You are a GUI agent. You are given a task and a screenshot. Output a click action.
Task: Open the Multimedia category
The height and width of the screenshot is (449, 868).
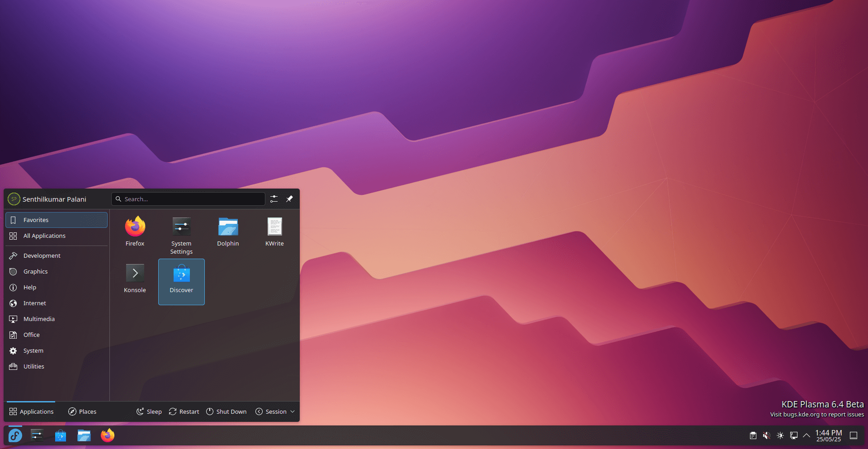coord(57,319)
